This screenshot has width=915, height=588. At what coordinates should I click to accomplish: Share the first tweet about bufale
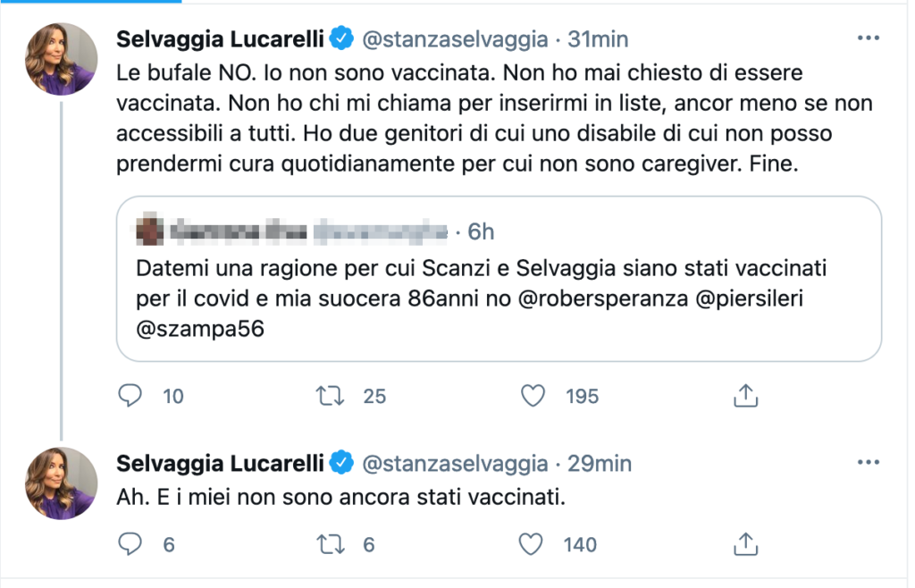tap(745, 395)
